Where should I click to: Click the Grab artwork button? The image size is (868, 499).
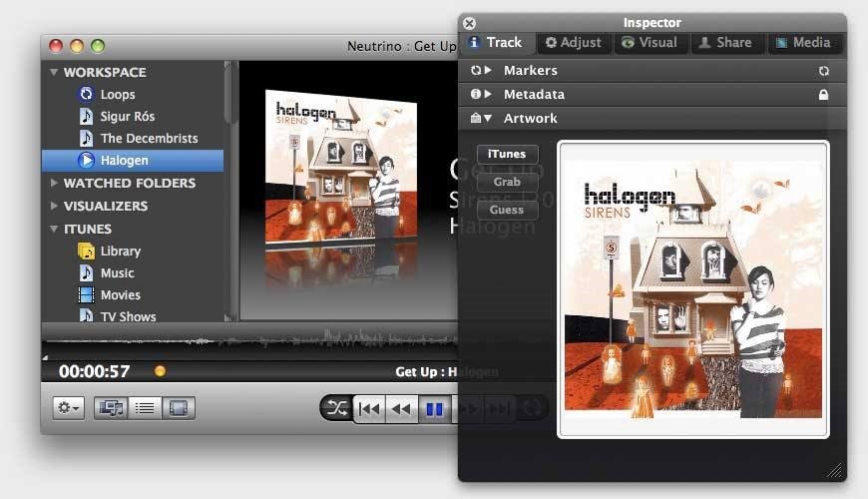coord(507,182)
